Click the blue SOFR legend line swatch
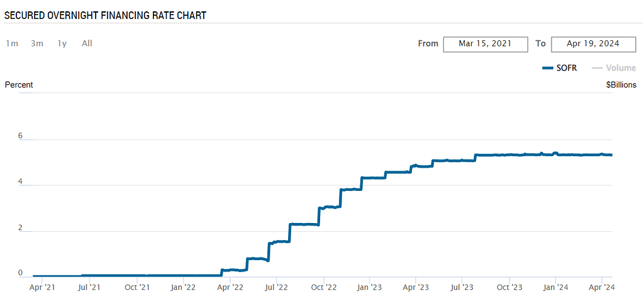Viewport: 644px width, 303px height. 547,68
